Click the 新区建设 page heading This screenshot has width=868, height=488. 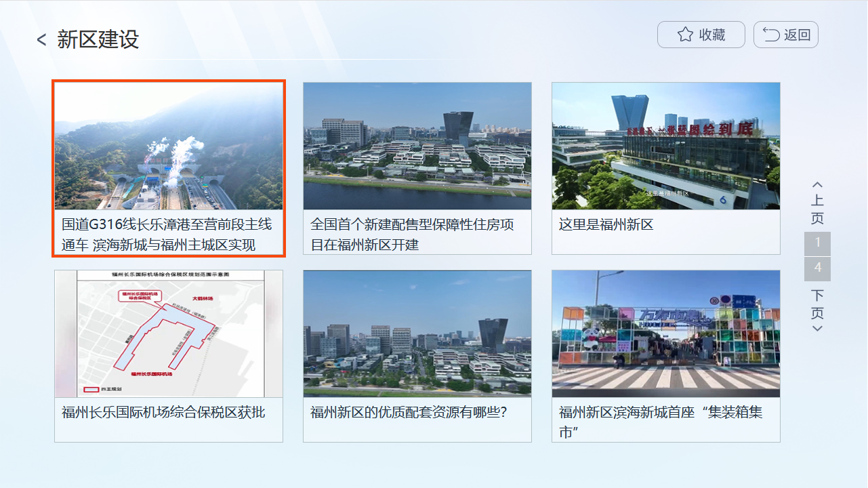pyautogui.click(x=95, y=39)
